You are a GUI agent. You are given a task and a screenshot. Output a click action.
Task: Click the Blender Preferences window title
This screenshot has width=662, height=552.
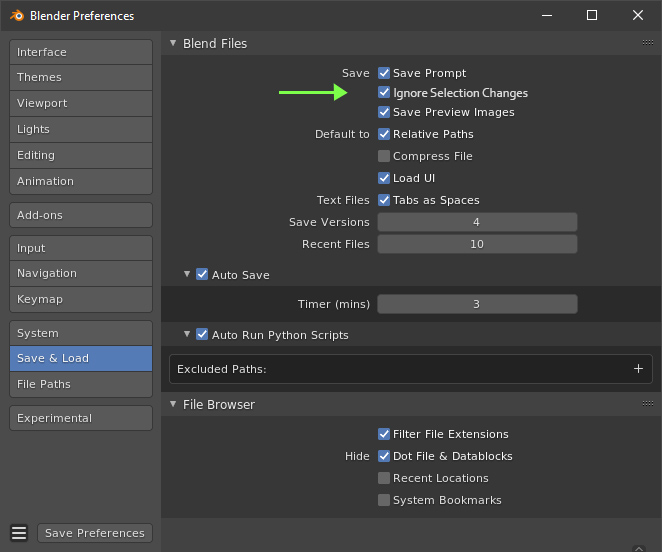tap(82, 16)
